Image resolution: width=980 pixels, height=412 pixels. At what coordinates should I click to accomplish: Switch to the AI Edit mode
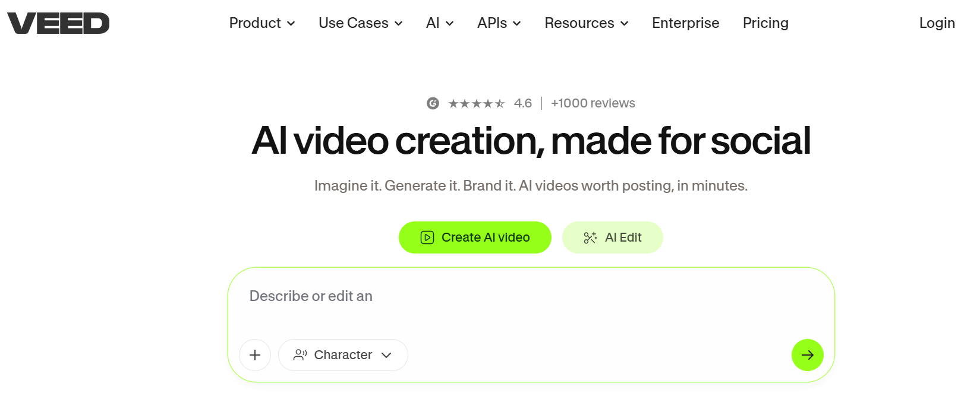612,237
